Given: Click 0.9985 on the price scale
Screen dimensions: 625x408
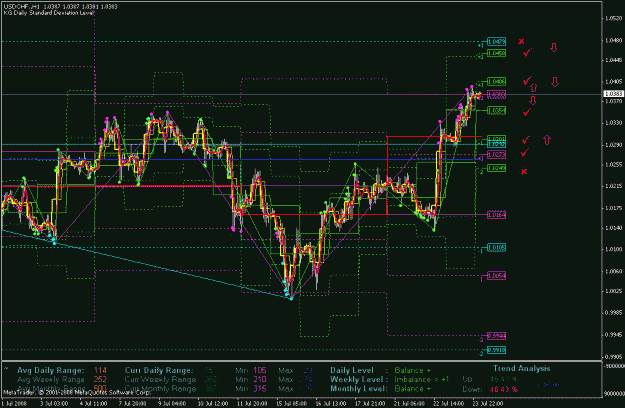Looking at the screenshot, I should [613, 312].
